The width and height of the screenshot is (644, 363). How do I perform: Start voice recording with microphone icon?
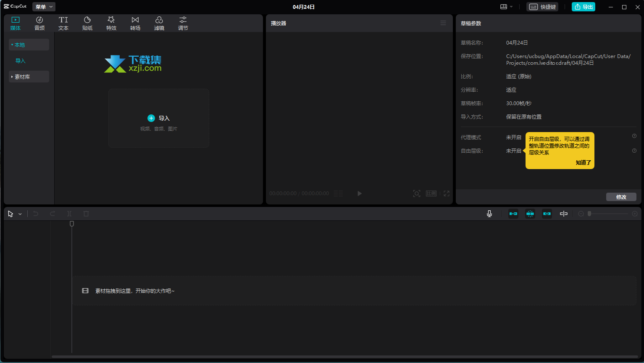pos(489,214)
